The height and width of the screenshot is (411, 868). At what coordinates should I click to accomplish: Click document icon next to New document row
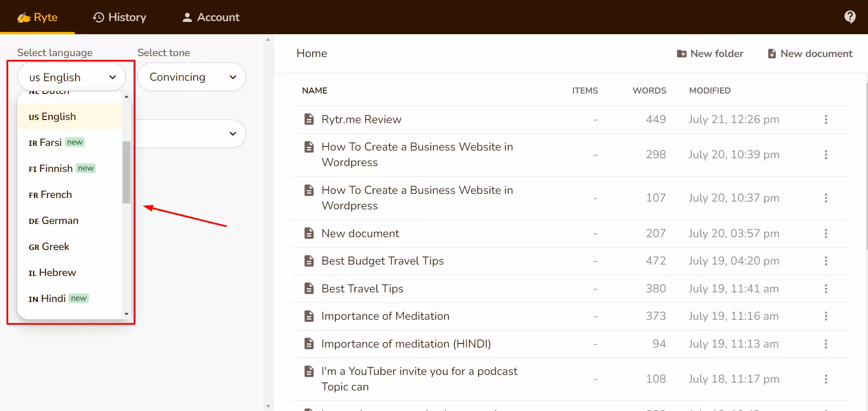pos(309,234)
